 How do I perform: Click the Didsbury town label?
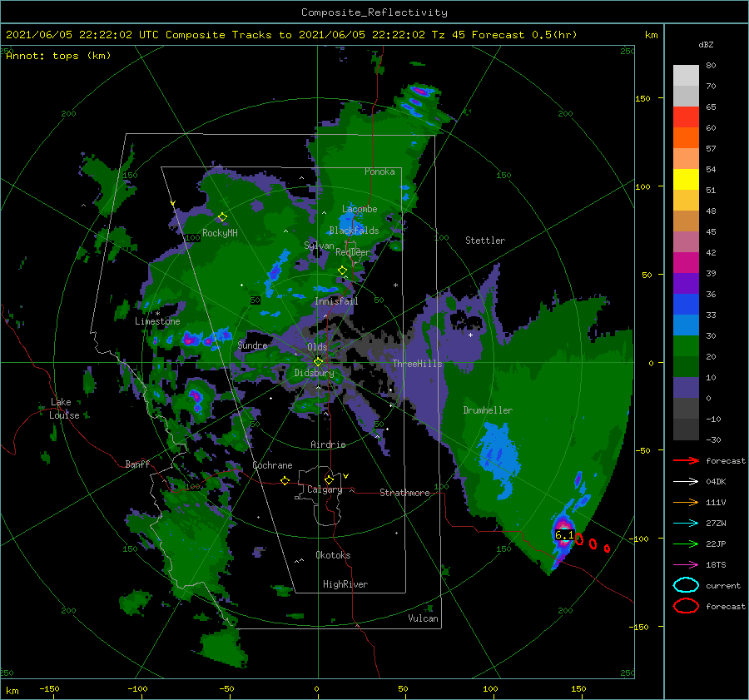coord(314,373)
